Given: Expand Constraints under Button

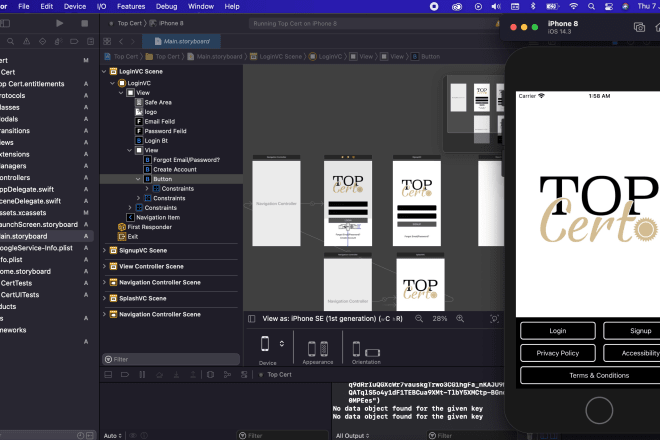Looking at the screenshot, I should (x=147, y=189).
